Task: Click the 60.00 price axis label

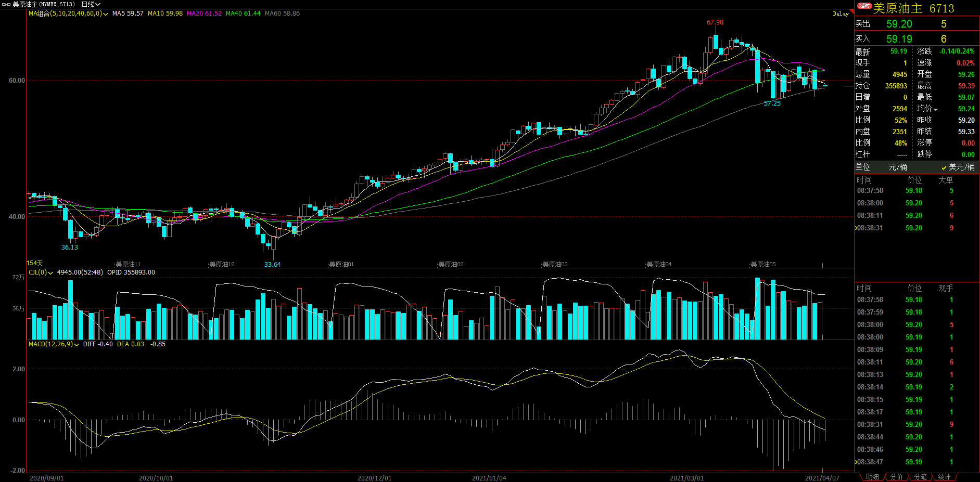Action: (x=17, y=81)
